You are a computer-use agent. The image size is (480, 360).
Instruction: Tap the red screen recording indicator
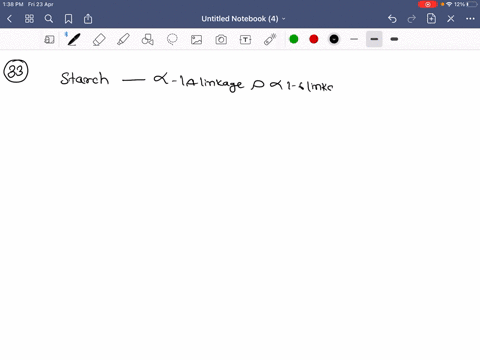[x=428, y=4]
